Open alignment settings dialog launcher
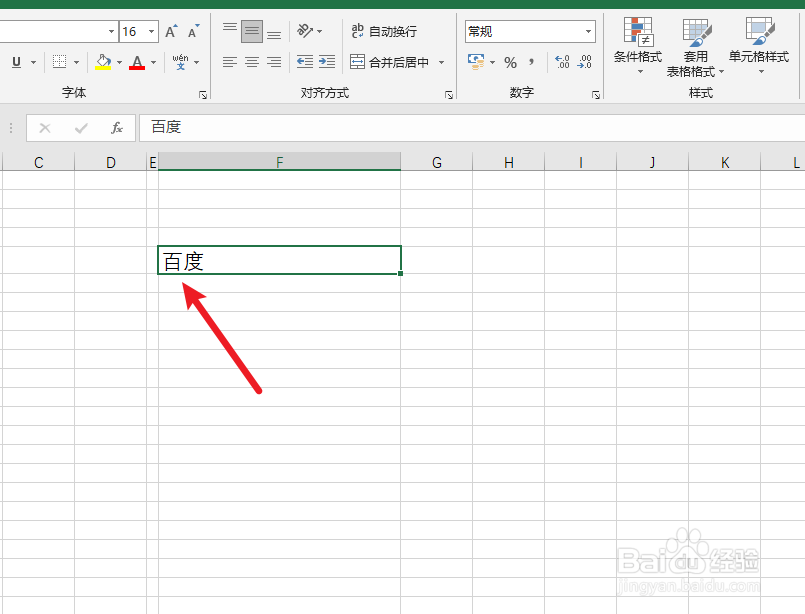This screenshot has height=614, width=805. click(449, 95)
